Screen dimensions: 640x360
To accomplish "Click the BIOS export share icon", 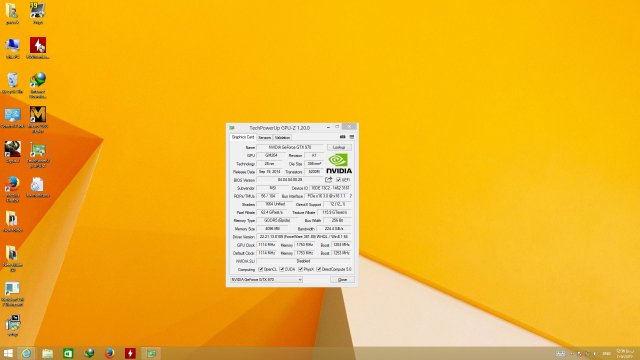I will pos(329,180).
